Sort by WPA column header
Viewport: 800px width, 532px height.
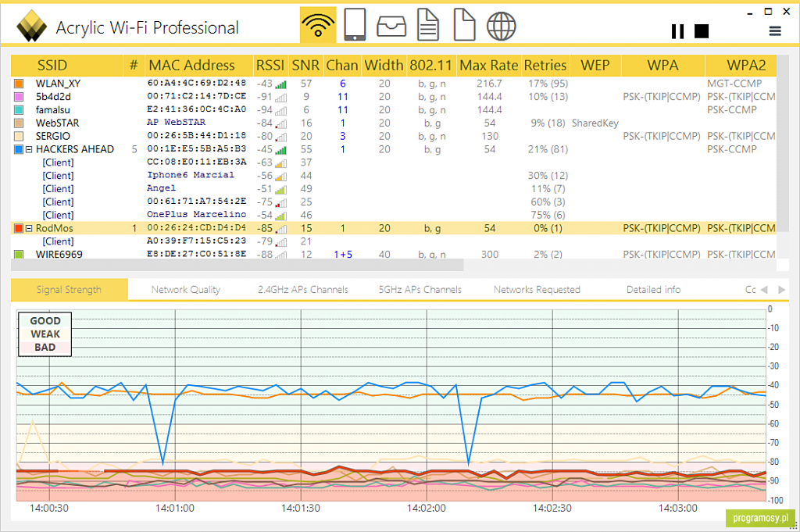[x=662, y=66]
